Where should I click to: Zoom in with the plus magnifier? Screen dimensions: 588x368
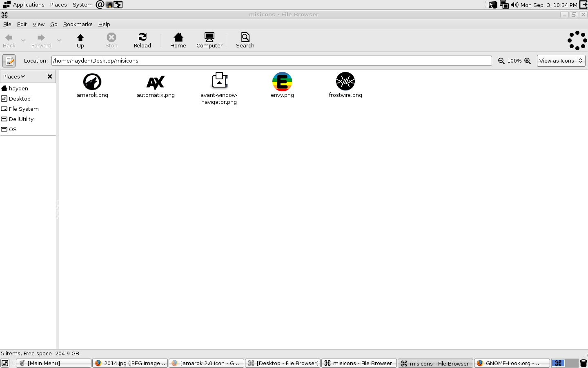(528, 61)
